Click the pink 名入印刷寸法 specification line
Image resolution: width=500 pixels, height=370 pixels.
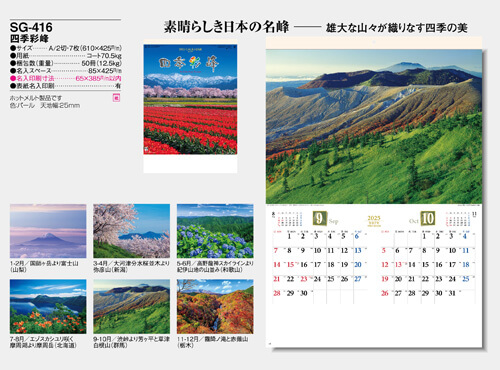tap(65, 78)
